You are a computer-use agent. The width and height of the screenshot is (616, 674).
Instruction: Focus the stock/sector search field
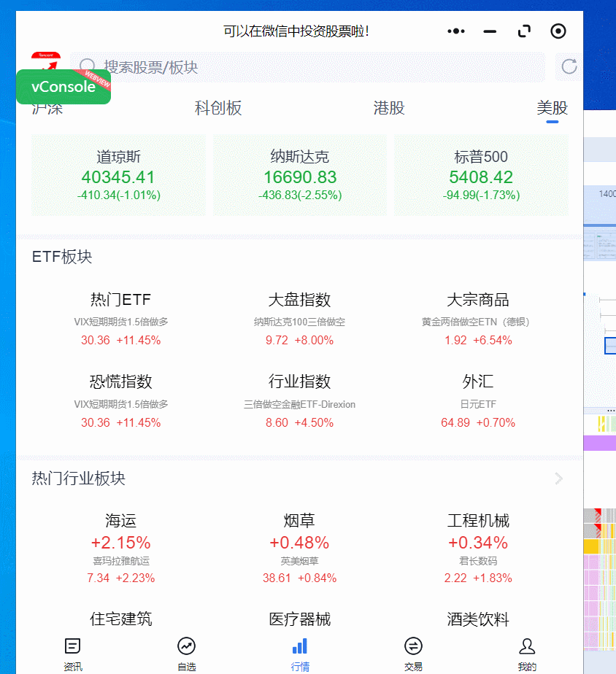[307, 67]
